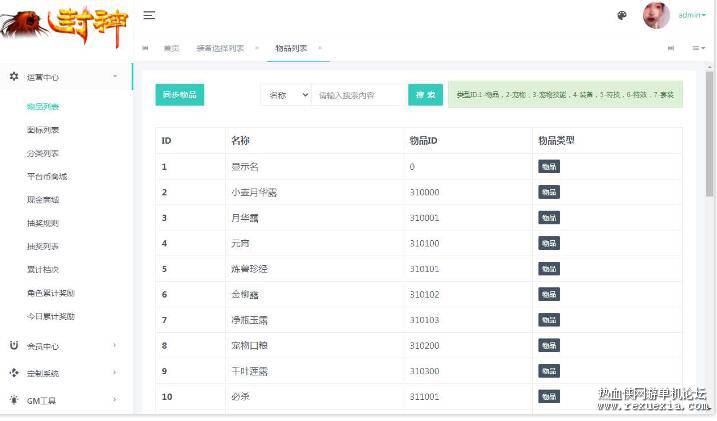This screenshot has height=421, width=717.
Task: Toggle the hamburger sidebar collapse icon
Action: (x=149, y=15)
